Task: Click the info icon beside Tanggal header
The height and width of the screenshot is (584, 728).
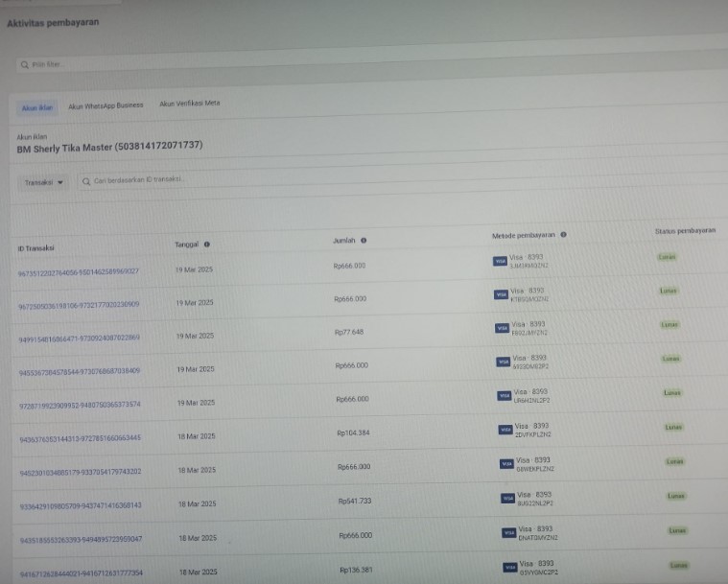Action: click(206, 245)
